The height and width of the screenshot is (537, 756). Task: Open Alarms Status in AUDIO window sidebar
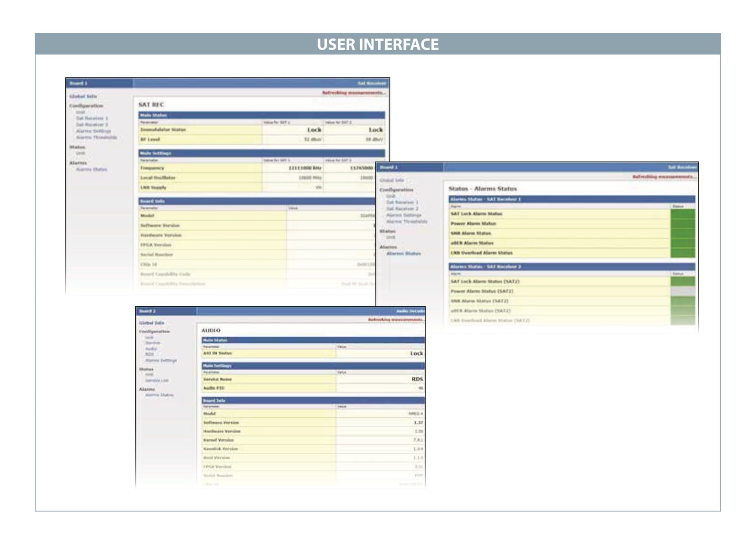pyautogui.click(x=159, y=395)
